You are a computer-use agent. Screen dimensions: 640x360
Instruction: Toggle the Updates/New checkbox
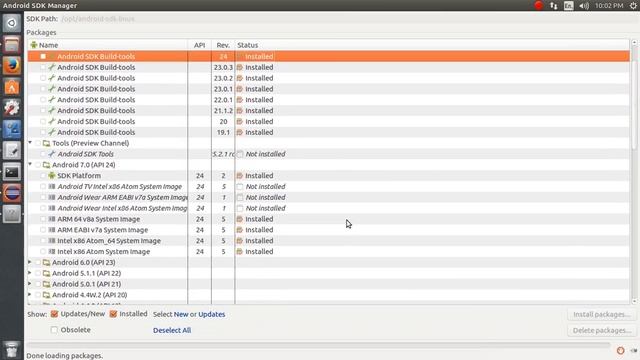54,314
